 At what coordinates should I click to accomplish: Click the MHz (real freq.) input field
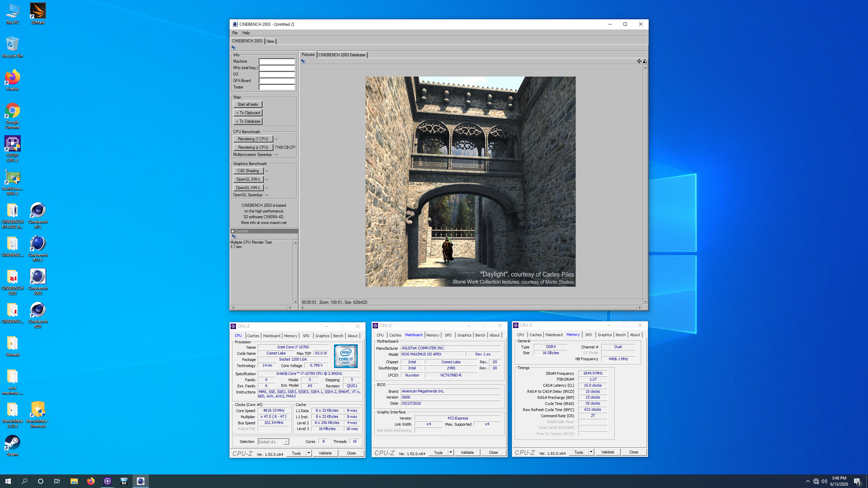coord(277,68)
